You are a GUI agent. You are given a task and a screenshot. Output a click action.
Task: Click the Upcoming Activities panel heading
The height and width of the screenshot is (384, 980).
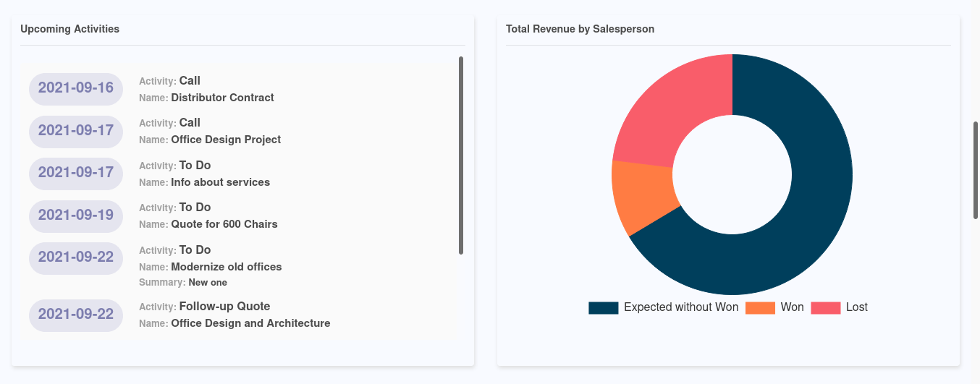(x=69, y=30)
